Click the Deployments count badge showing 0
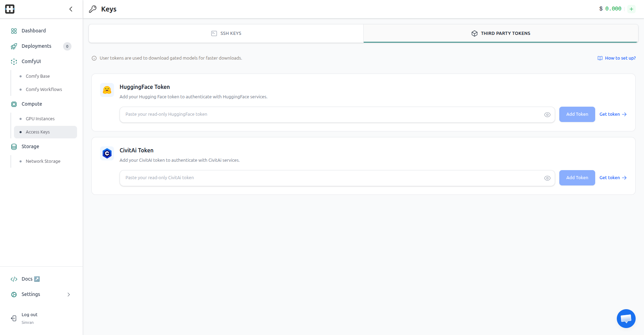 tap(67, 46)
